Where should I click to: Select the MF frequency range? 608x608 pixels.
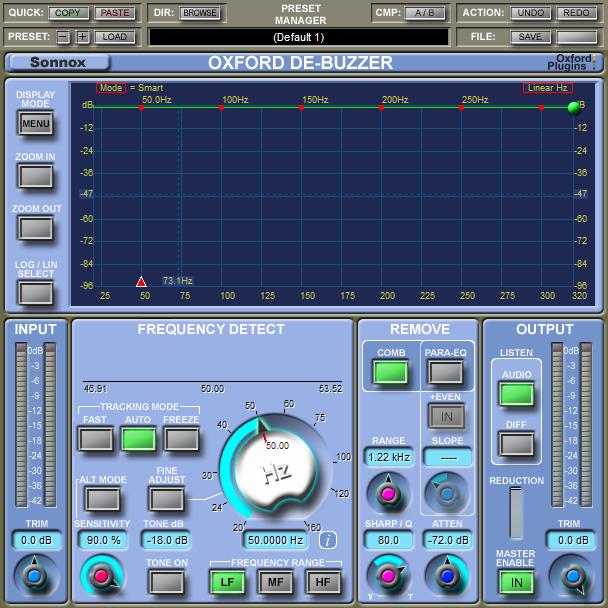275,582
